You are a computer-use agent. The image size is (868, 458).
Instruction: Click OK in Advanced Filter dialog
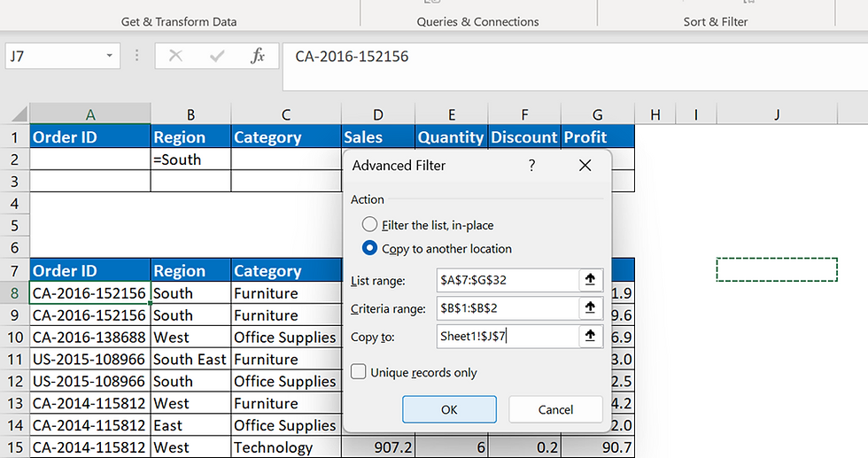tap(449, 409)
